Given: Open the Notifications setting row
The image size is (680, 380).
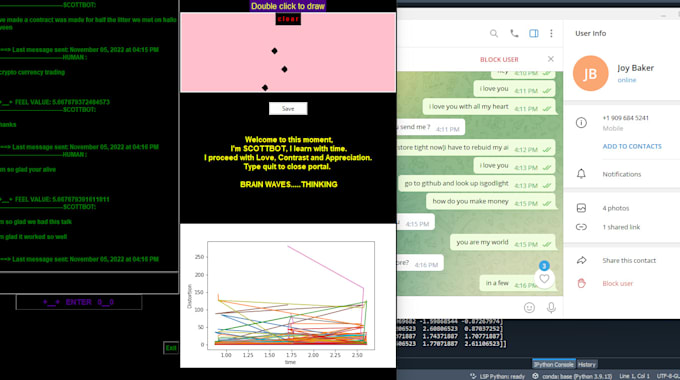Looking at the screenshot, I should coord(621,174).
